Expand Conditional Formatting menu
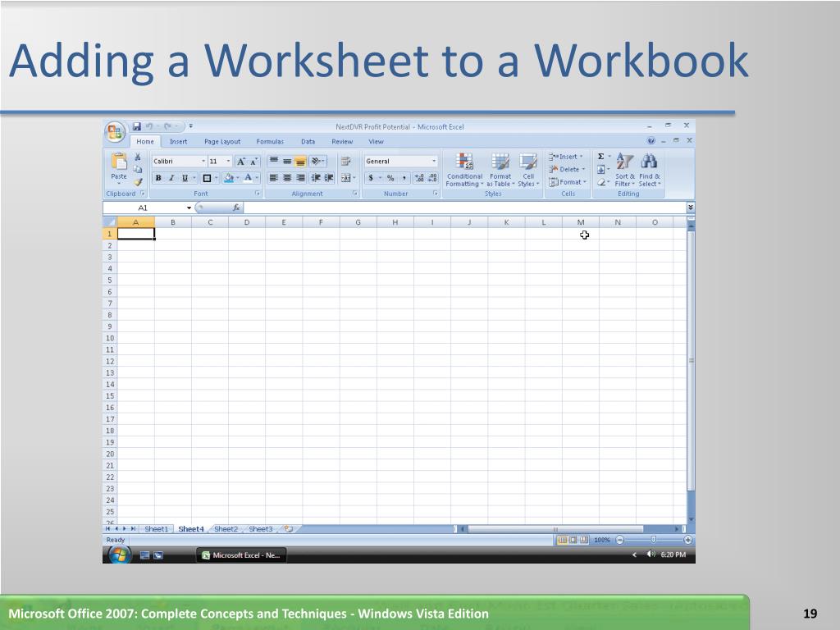 (464, 170)
